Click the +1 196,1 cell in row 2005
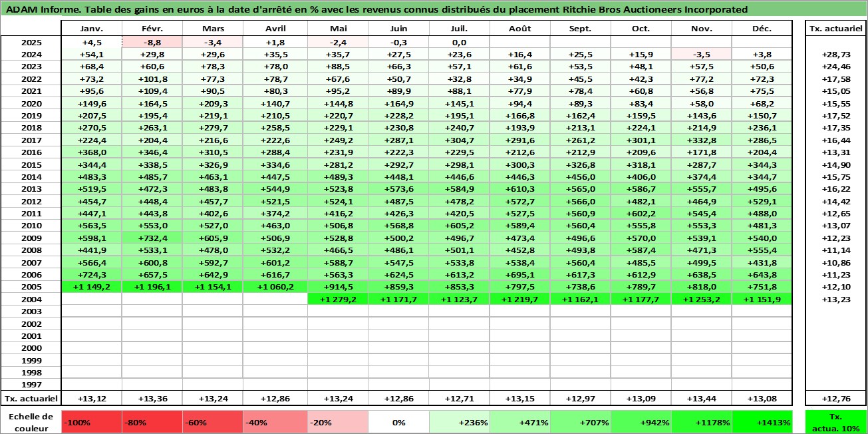868x434 pixels. pos(152,287)
